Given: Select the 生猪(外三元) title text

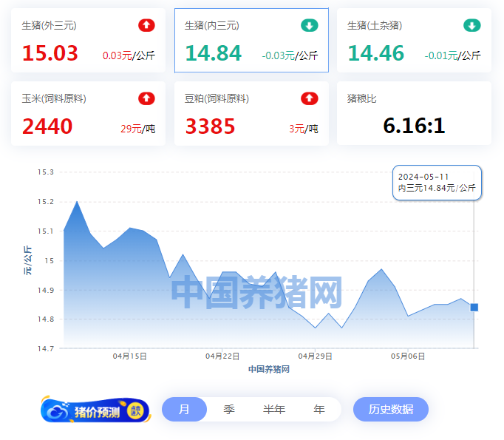Looking at the screenshot, I should [x=50, y=25].
